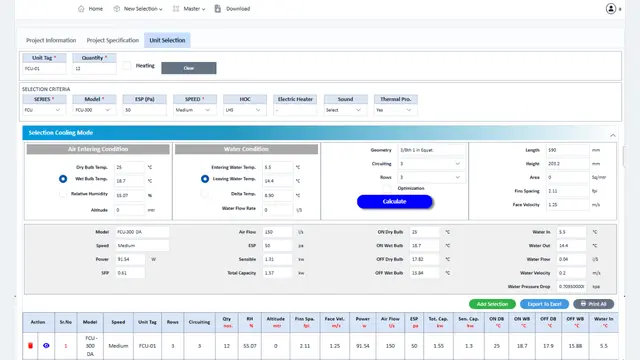This screenshot has height=360, width=640.
Task: Click the Total Capacity result field
Action: tap(278, 273)
